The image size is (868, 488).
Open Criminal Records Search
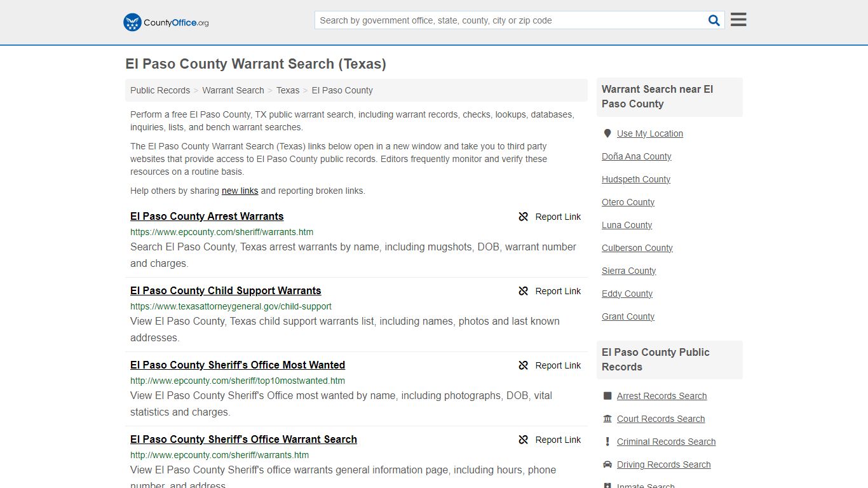[x=666, y=442]
